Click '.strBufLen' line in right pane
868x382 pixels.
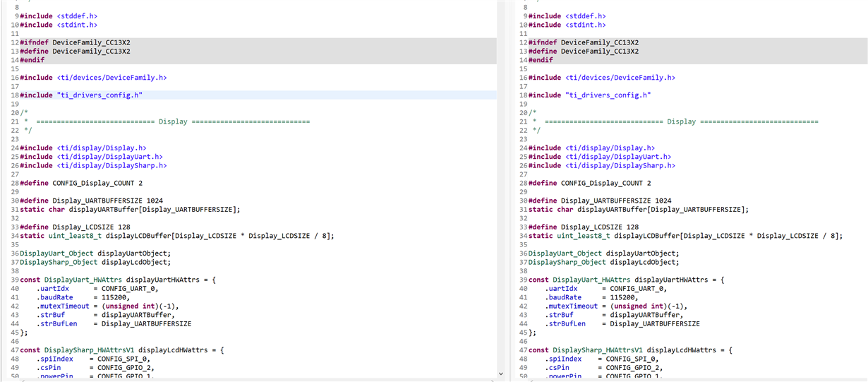pos(622,324)
